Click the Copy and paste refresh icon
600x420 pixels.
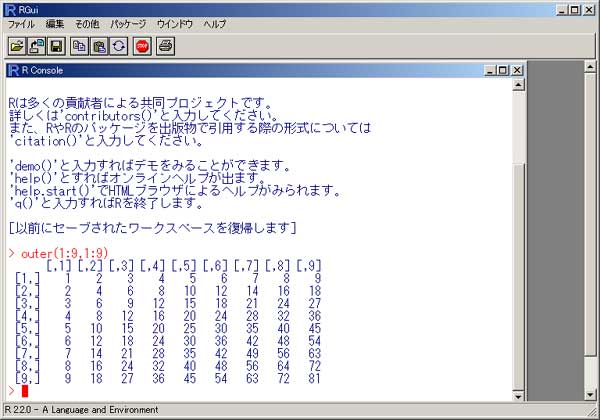click(x=119, y=46)
